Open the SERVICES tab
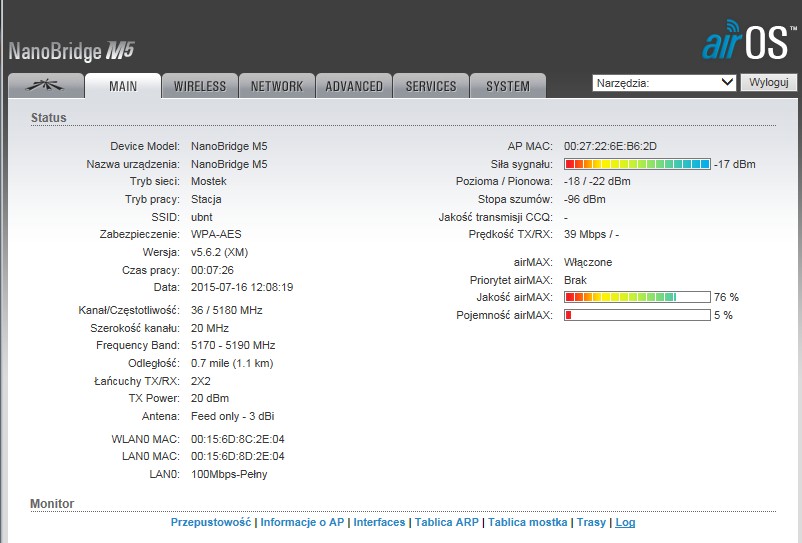Image resolution: width=802 pixels, height=543 pixels. [x=431, y=86]
